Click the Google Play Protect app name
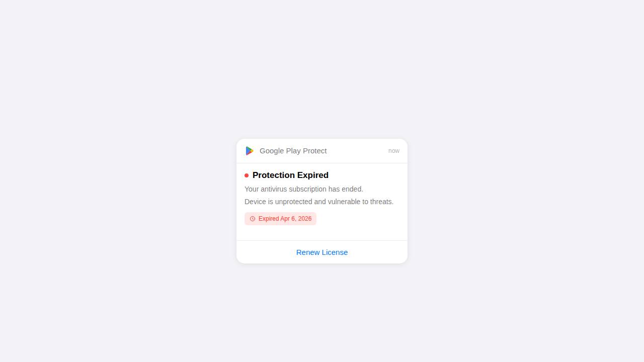 pyautogui.click(x=293, y=151)
